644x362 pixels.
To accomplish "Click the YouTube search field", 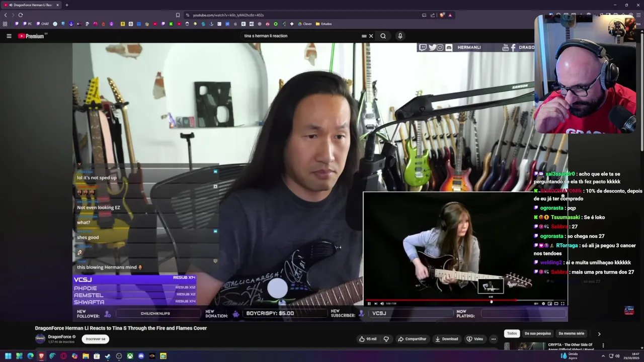I will tap(301, 36).
